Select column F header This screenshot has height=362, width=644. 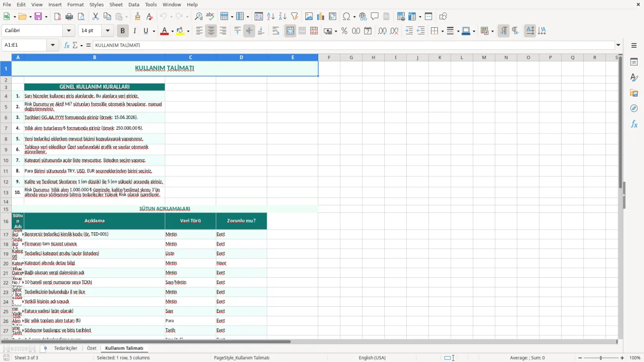pyautogui.click(x=329, y=57)
